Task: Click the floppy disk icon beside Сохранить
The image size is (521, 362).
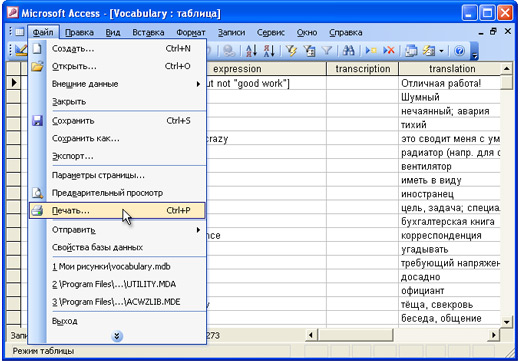Action: (37, 120)
